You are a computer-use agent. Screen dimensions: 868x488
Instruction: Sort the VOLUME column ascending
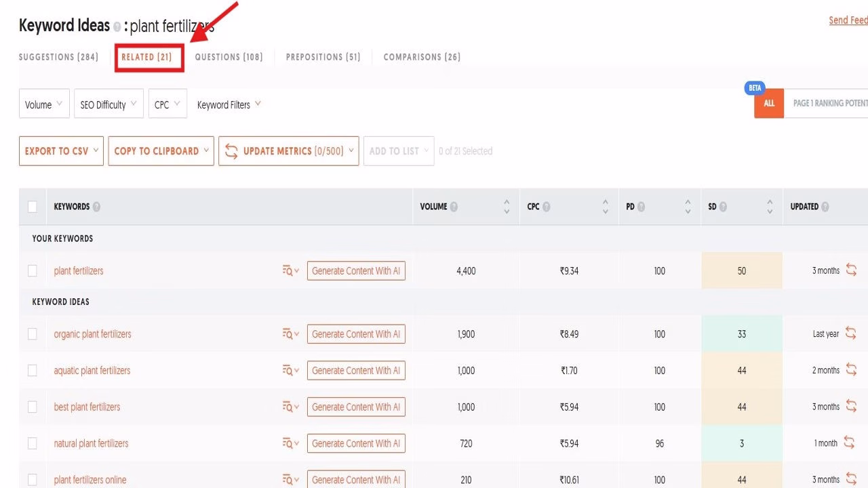[x=506, y=203]
